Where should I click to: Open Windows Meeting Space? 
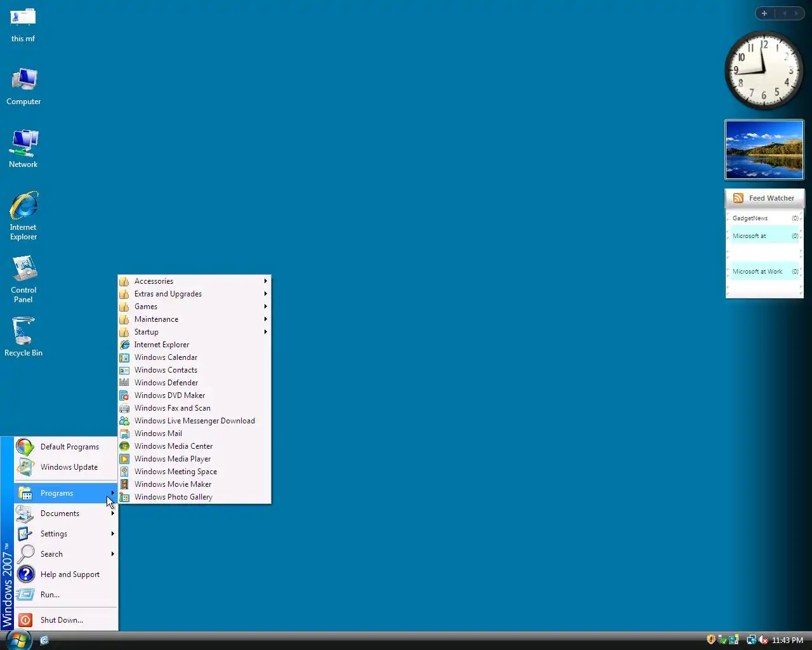pyautogui.click(x=194, y=472)
